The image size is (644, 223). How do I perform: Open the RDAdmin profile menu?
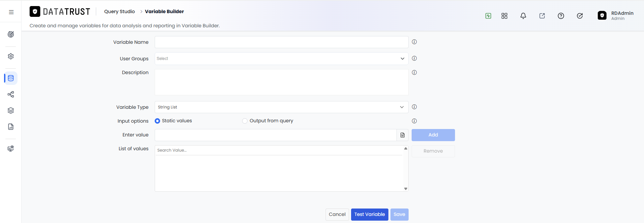coord(615,15)
